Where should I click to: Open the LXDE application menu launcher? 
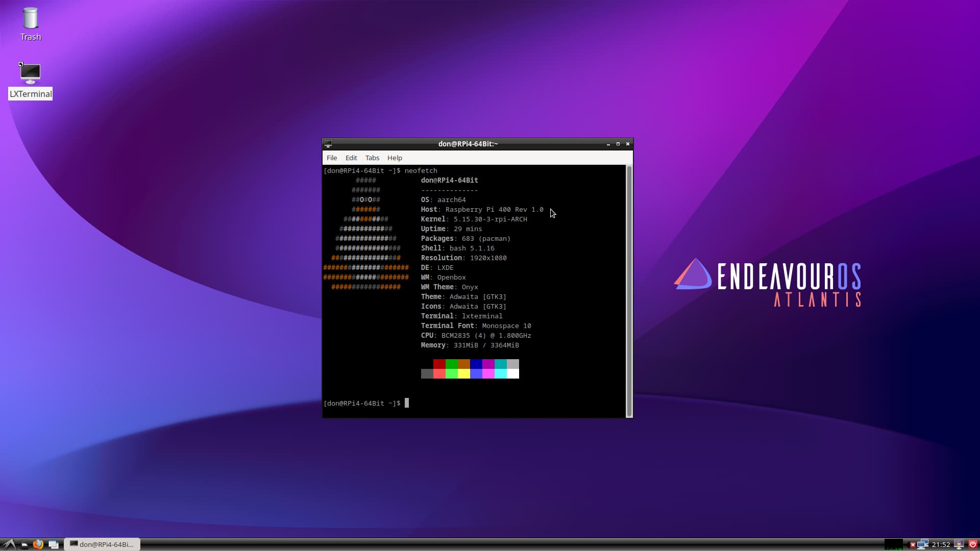9,544
